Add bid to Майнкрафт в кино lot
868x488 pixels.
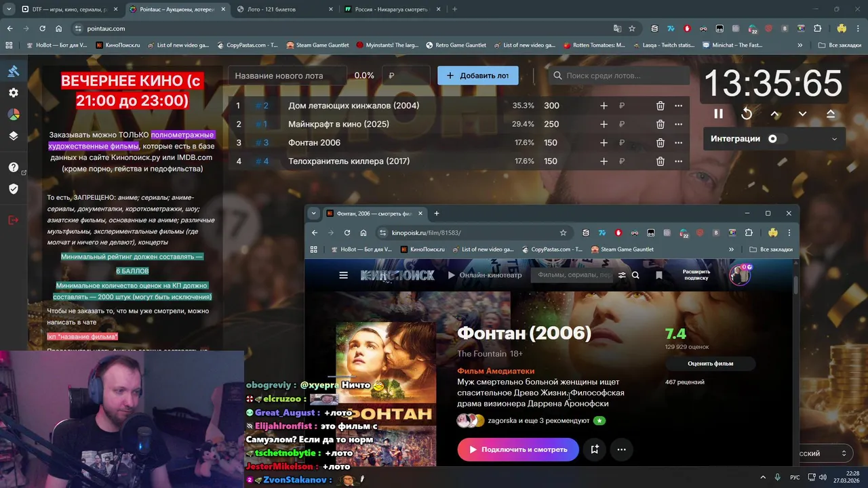point(604,124)
